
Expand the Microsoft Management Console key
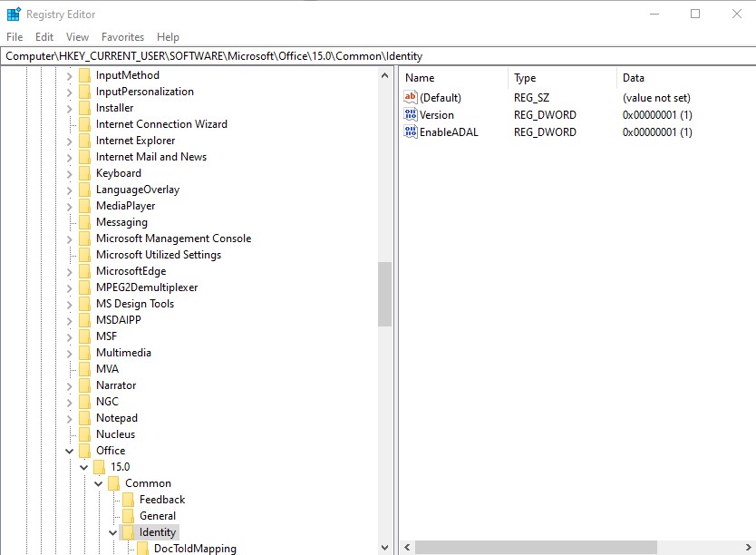point(70,239)
